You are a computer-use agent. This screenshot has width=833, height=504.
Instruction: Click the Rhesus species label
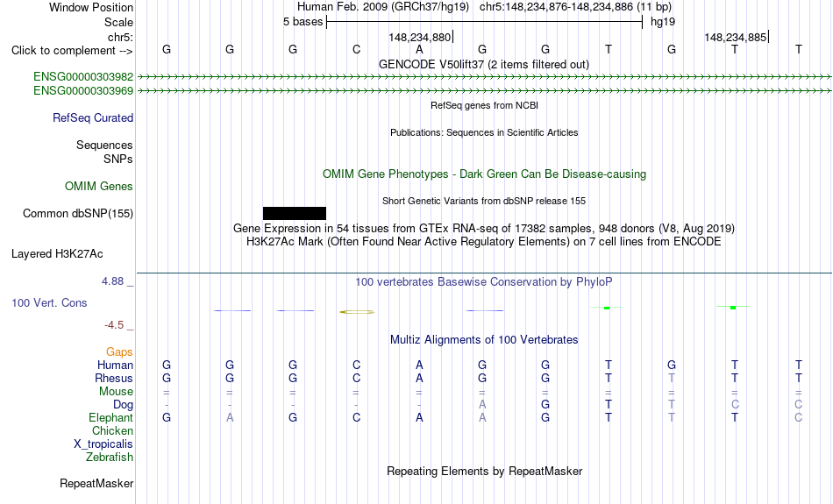point(114,378)
